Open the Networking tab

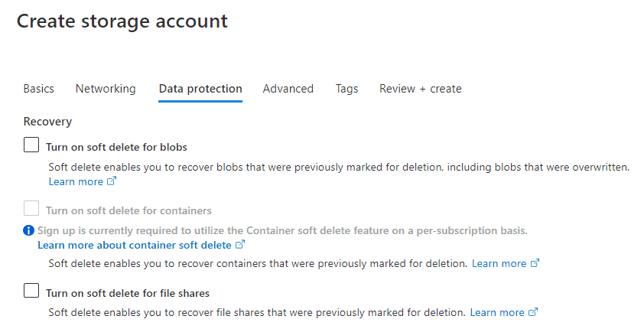106,89
